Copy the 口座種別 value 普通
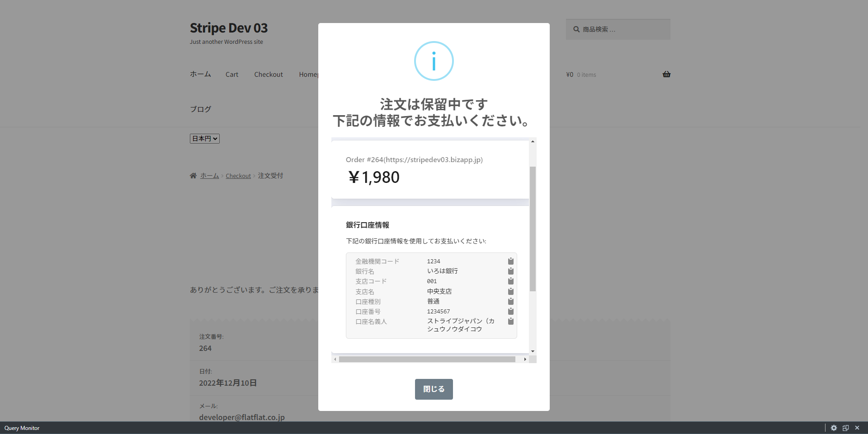This screenshot has height=434, width=868. (510, 301)
